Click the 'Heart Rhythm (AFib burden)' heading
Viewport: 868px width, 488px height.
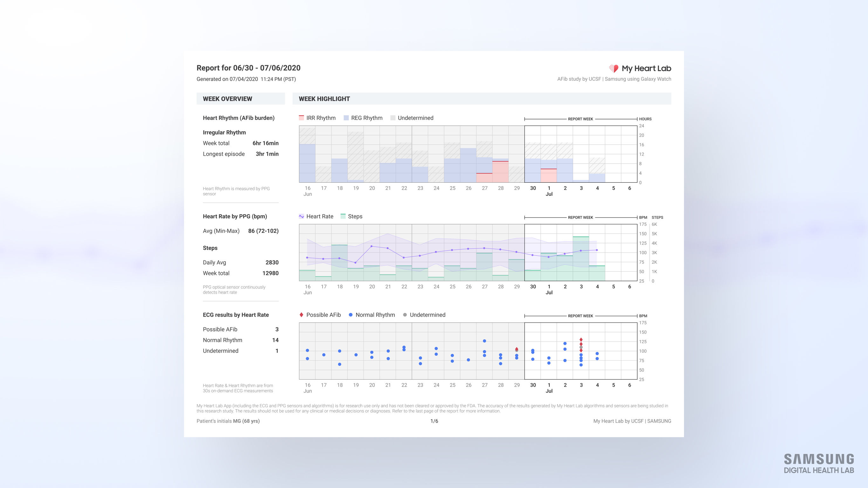coord(239,118)
